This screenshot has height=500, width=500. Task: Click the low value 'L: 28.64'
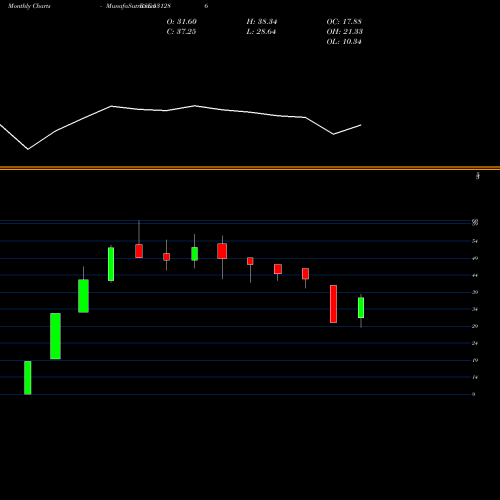pyautogui.click(x=261, y=32)
